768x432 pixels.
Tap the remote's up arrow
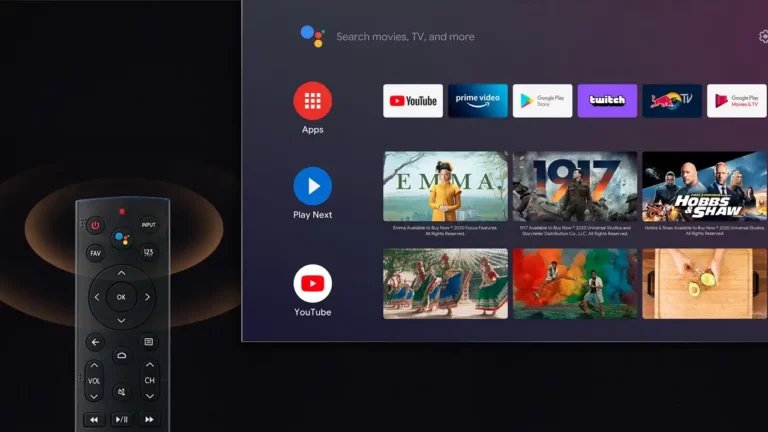pos(121,273)
